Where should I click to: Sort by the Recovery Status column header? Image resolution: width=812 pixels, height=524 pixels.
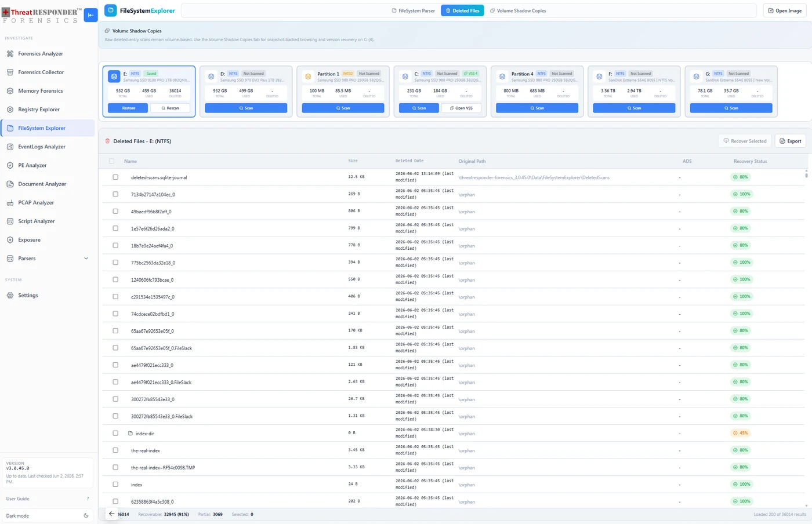(751, 161)
